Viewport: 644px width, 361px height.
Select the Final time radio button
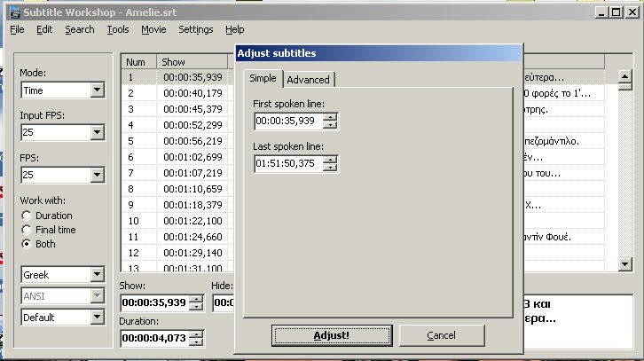pos(27,230)
